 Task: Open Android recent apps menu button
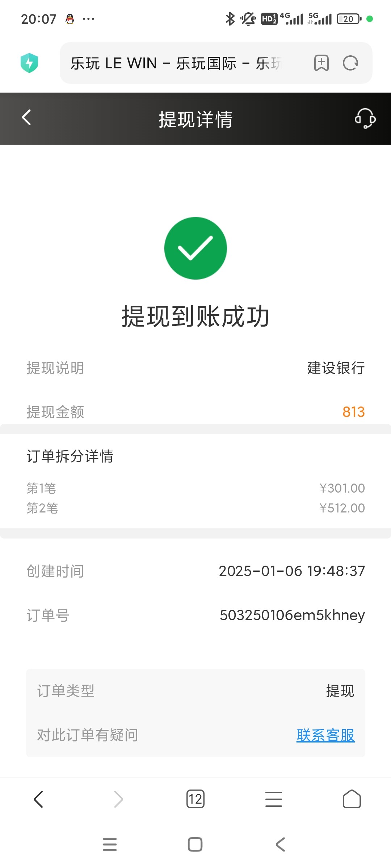coord(110,844)
